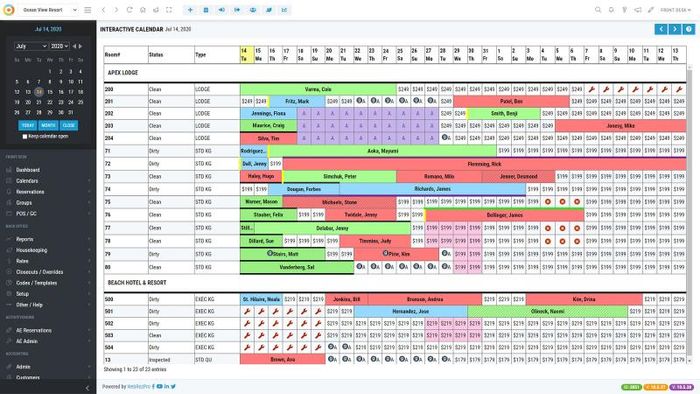Click the highlighted 14 Tu date header
Image resolution: width=700 pixels, height=394 pixels.
(247, 54)
